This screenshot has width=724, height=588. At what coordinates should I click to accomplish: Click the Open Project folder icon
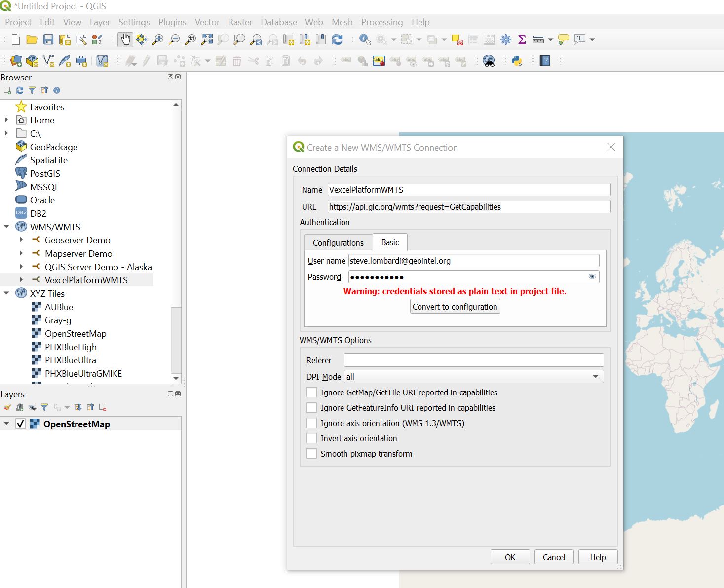click(32, 39)
